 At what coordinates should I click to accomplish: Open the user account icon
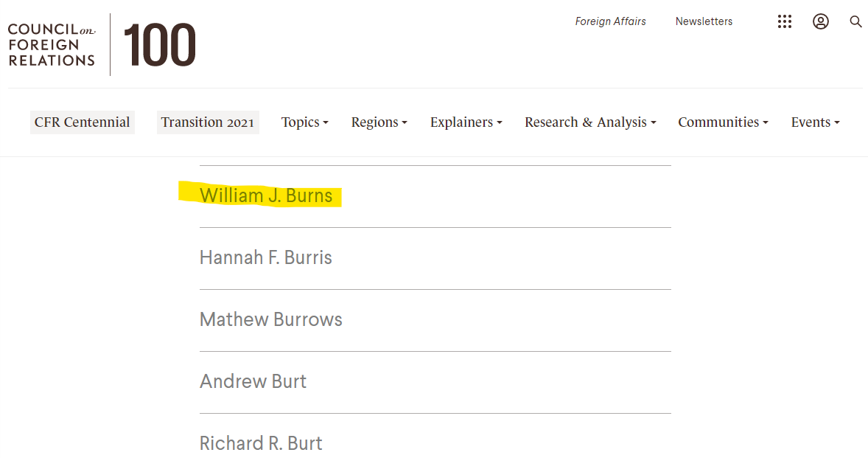click(820, 21)
